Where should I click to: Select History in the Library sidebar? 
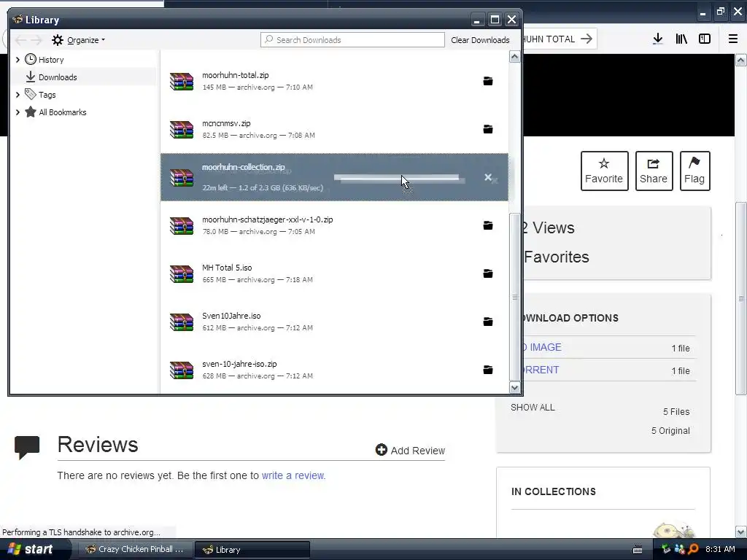[x=51, y=60]
